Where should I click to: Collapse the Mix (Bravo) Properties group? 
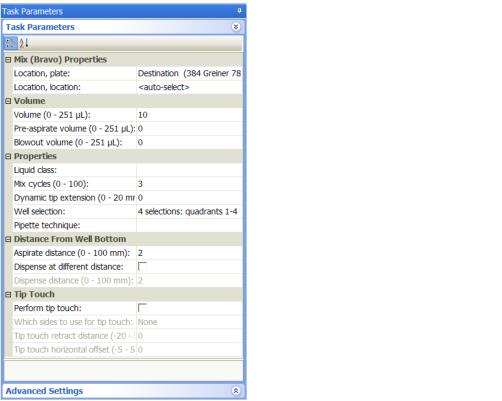click(x=8, y=60)
